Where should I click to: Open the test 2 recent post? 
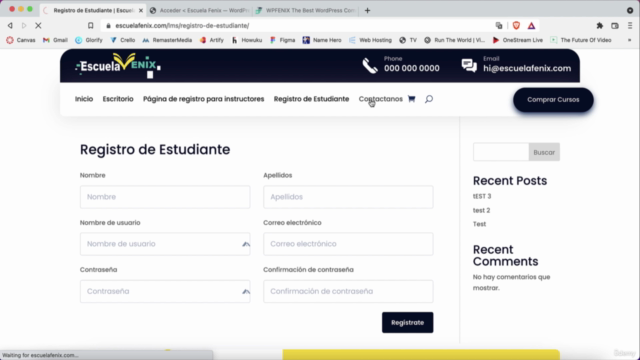[x=482, y=210]
